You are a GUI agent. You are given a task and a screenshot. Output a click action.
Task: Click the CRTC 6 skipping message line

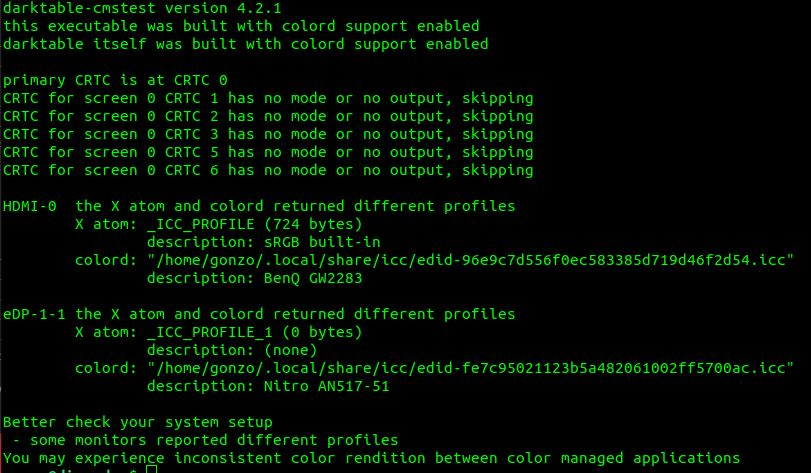pos(268,170)
